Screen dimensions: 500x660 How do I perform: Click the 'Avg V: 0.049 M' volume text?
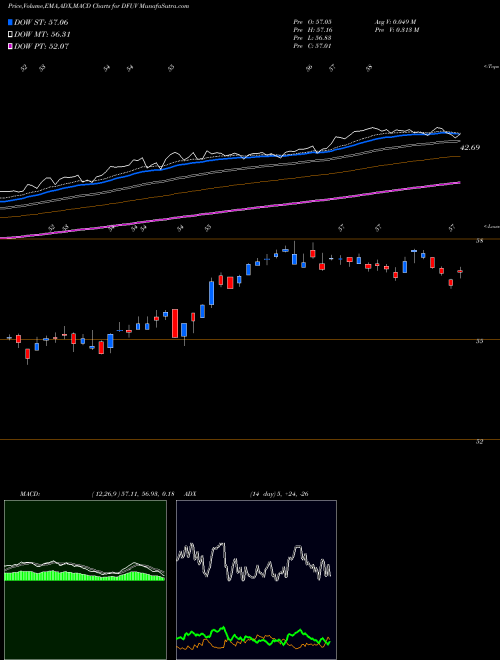pyautogui.click(x=396, y=22)
